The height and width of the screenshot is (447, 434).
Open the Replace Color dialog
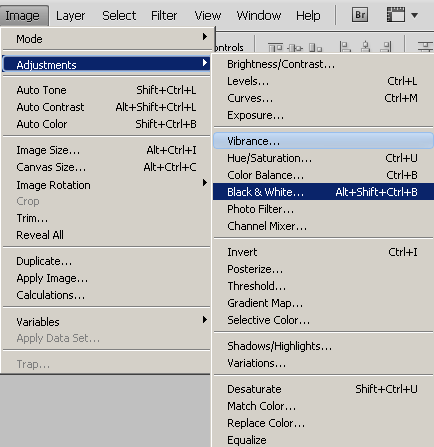point(323,423)
